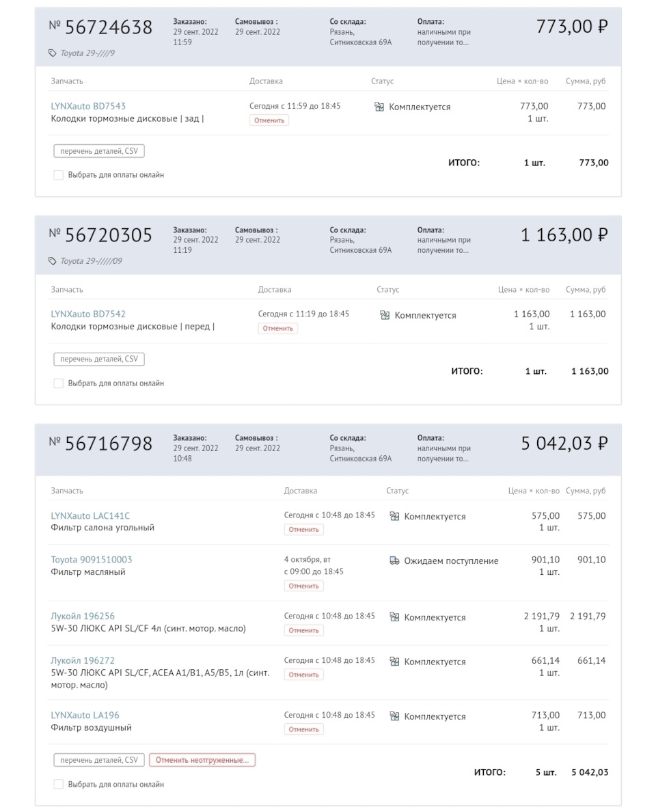The height and width of the screenshot is (812, 656).
Task: Download CSV parts list for order 56720305
Action: (x=99, y=359)
